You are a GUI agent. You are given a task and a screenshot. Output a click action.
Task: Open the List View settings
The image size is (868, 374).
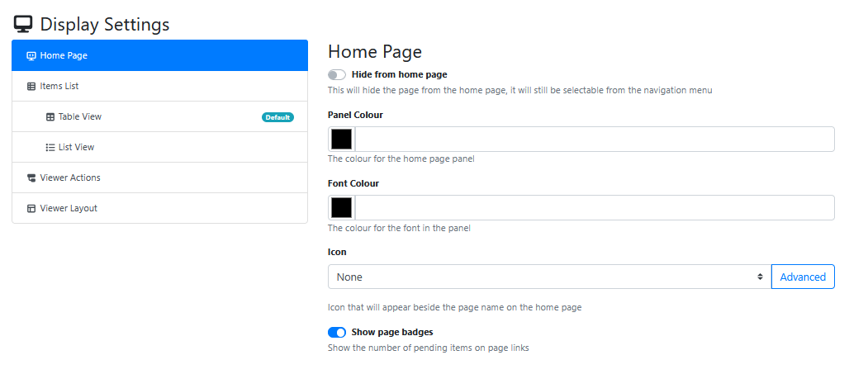tap(159, 147)
